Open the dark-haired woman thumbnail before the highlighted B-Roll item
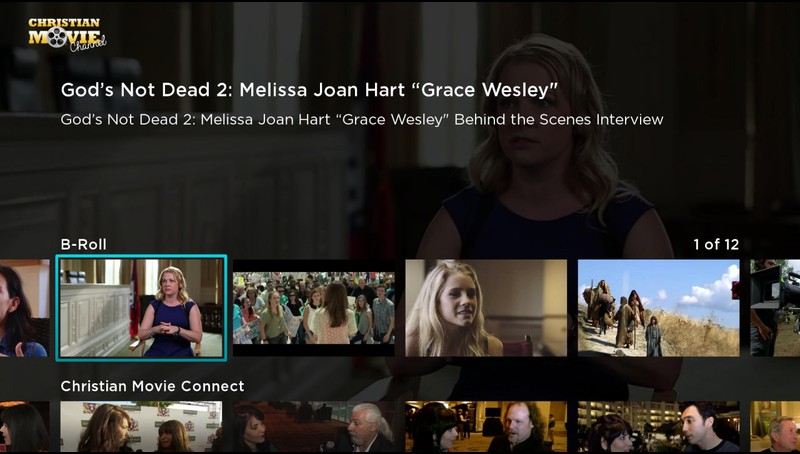This screenshot has height=454, width=800. (x=24, y=308)
